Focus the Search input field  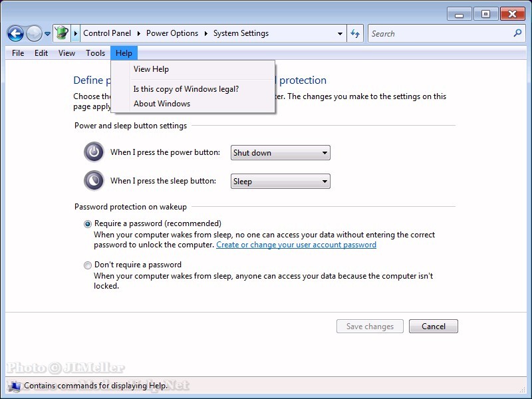click(x=441, y=34)
